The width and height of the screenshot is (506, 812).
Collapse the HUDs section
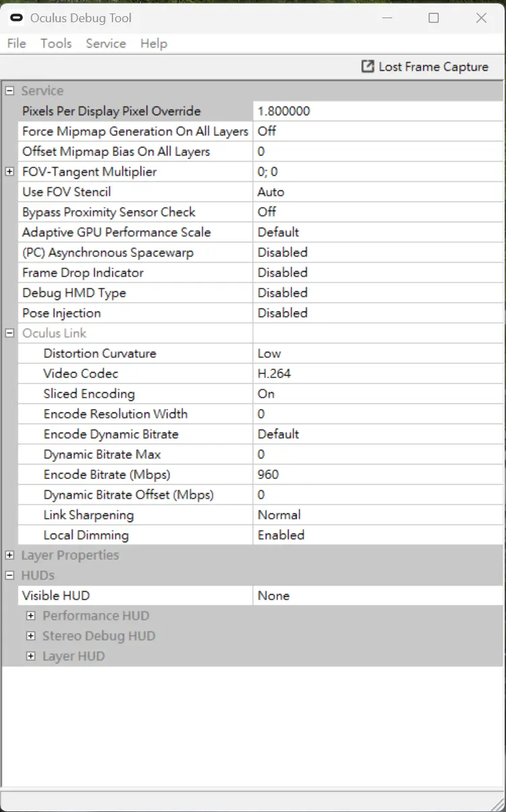pos(9,575)
